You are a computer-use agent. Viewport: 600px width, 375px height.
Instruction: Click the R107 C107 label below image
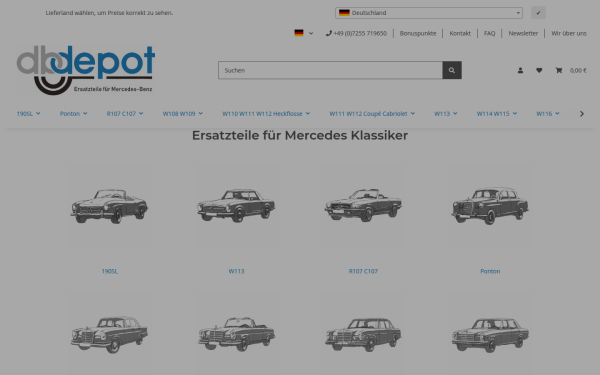(x=363, y=271)
